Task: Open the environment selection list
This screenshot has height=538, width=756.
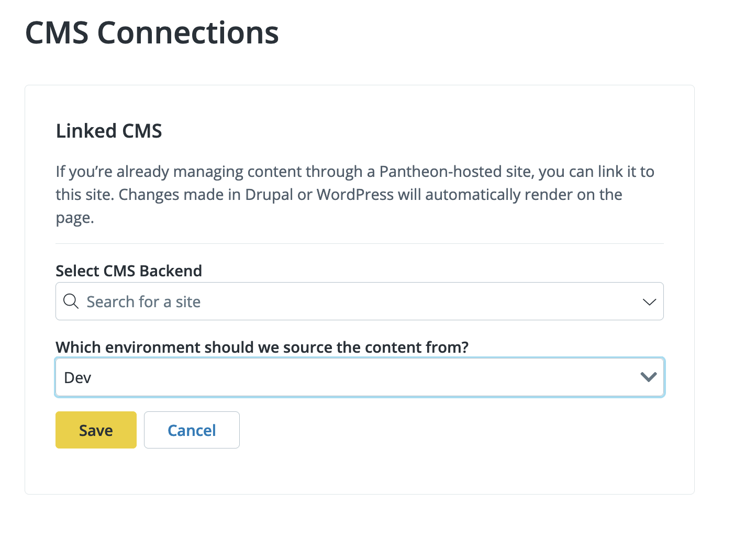Action: point(360,377)
